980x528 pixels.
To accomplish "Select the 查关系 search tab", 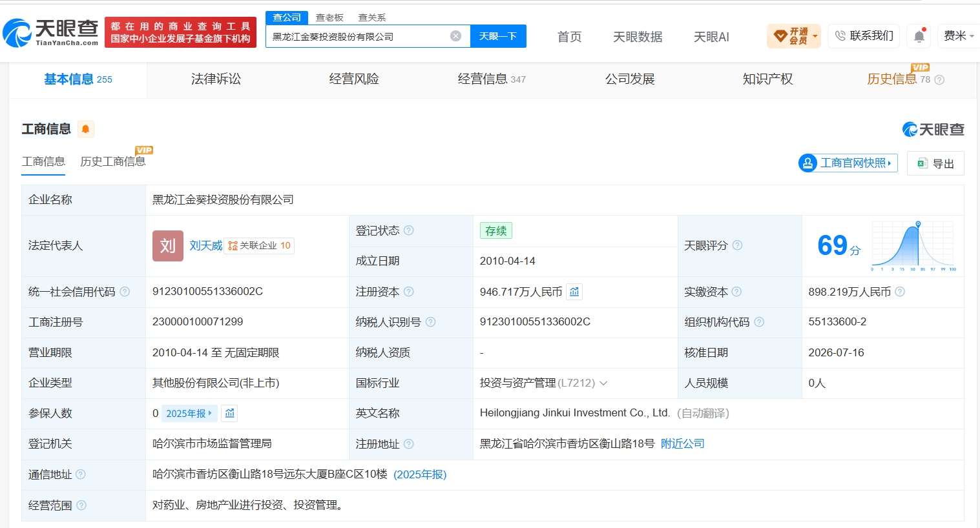I will click(372, 17).
